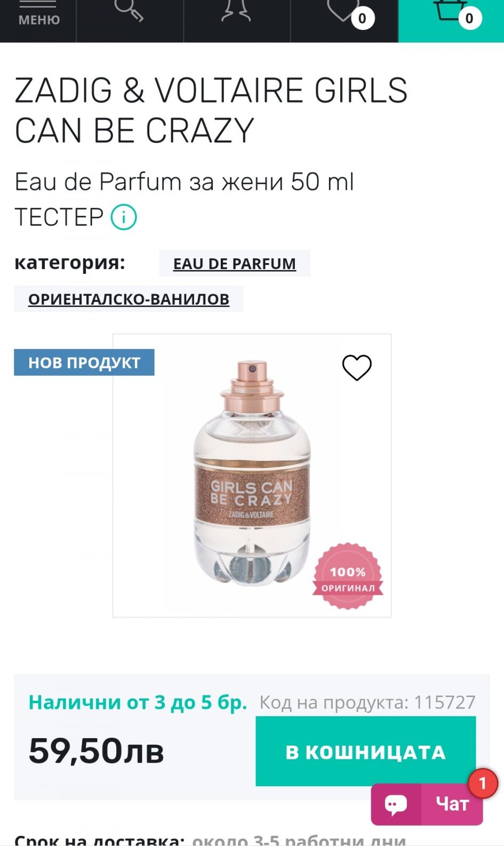Click the basket item count badge
The width and height of the screenshot is (504, 846).
tap(469, 18)
